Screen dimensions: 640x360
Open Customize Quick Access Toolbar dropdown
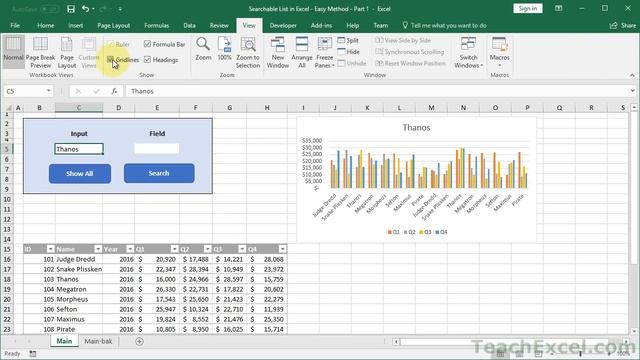120,9
